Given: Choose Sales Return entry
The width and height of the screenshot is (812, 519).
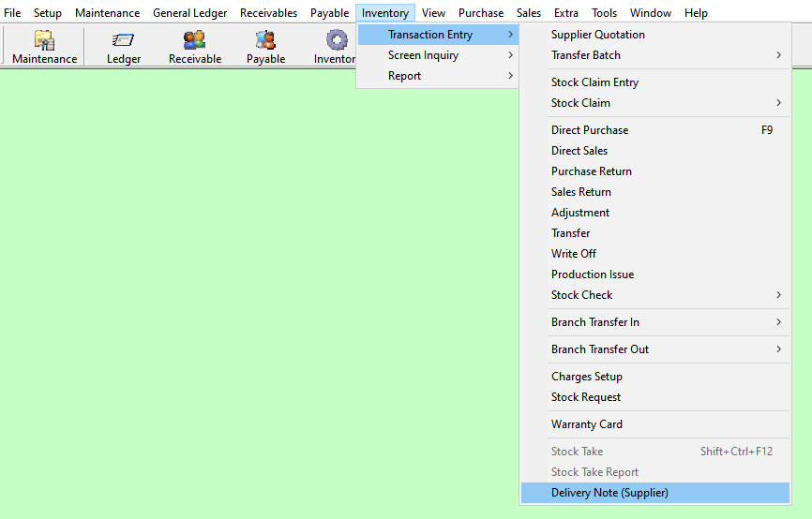Looking at the screenshot, I should point(655,192).
